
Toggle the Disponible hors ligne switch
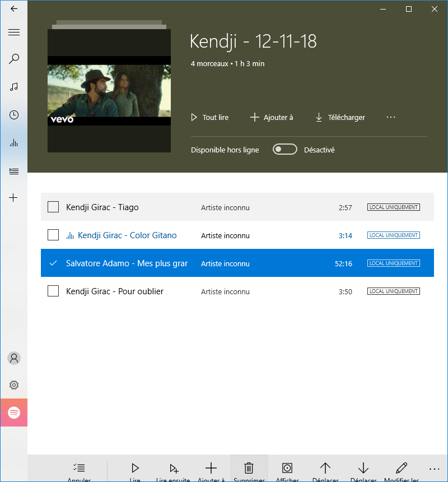tap(285, 150)
